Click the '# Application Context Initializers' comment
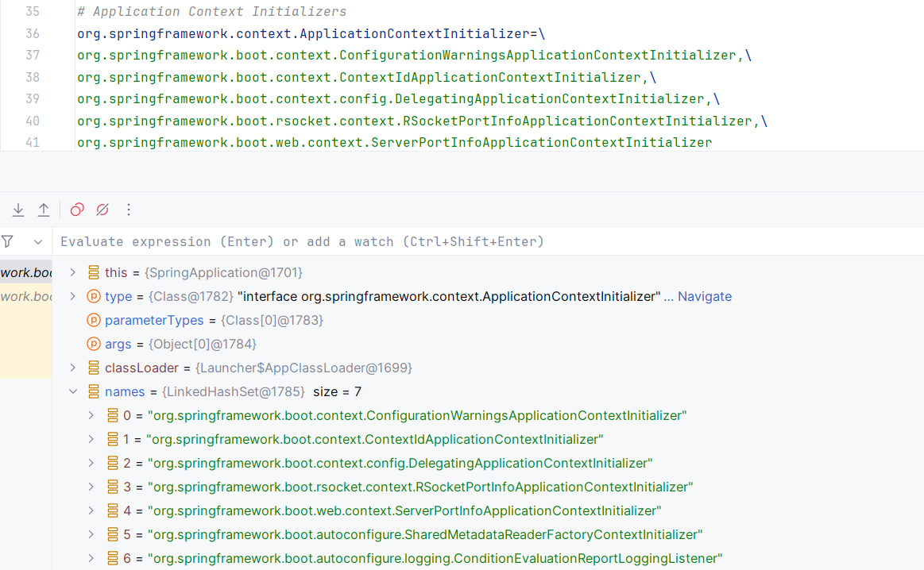924x570 pixels. [x=211, y=12]
